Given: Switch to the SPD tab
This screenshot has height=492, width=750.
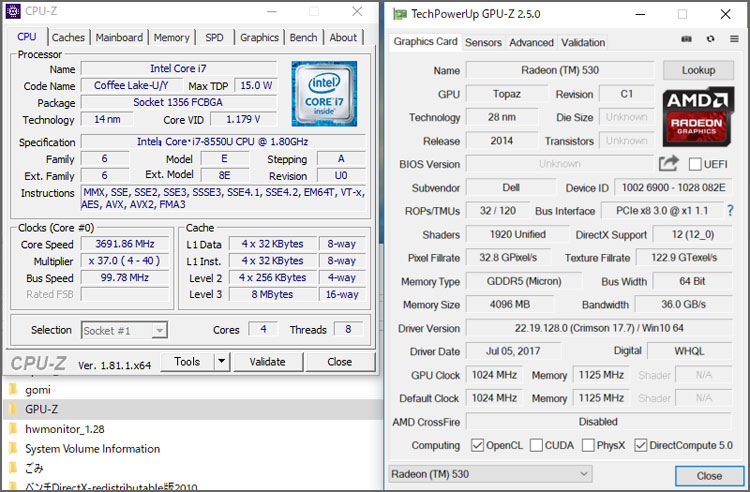Looking at the screenshot, I should (x=214, y=37).
